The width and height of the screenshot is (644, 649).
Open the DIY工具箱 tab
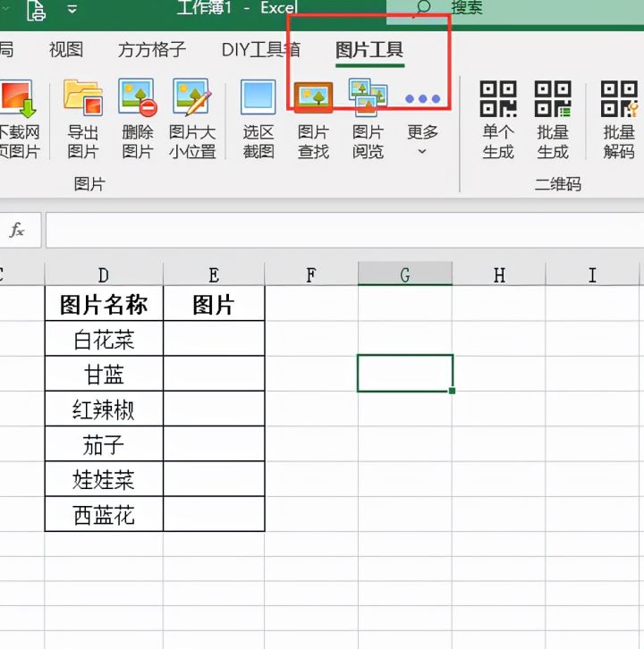(261, 50)
